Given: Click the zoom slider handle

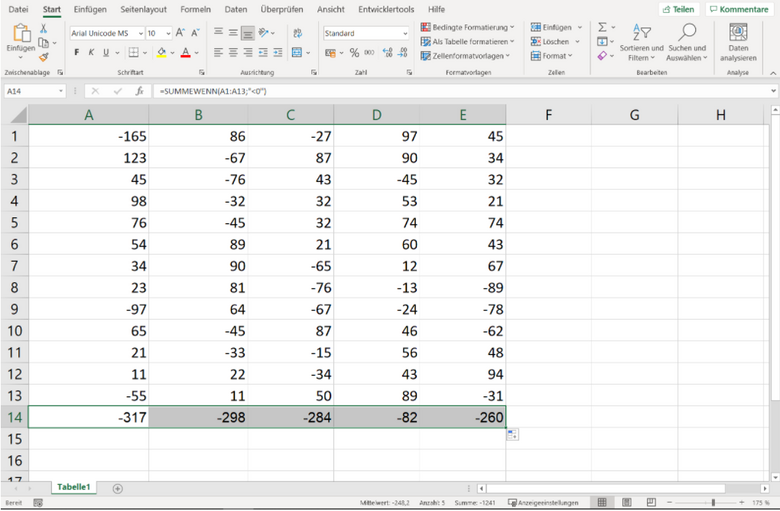Looking at the screenshot, I should click(713, 503).
